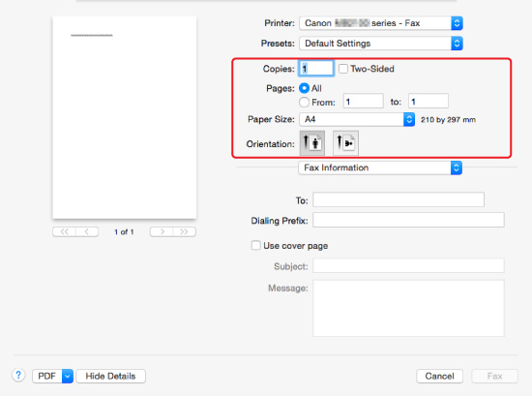Open the help question mark button
Viewport: 532px width, 396px height.
click(x=18, y=376)
